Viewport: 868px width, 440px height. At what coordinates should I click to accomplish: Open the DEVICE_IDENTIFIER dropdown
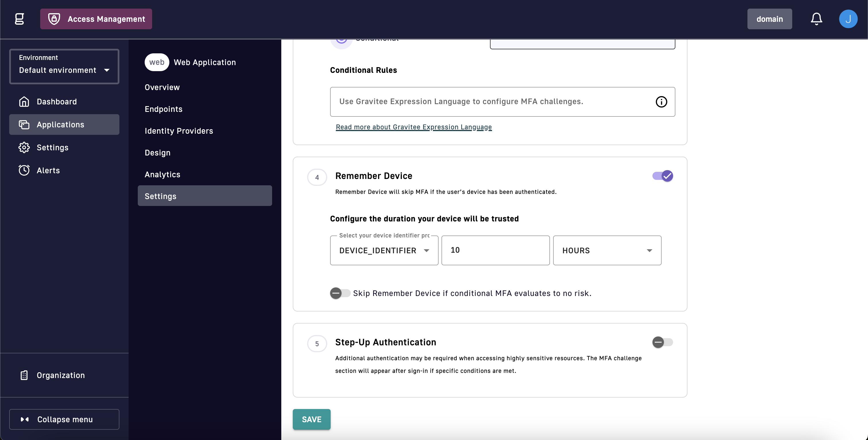tap(384, 250)
